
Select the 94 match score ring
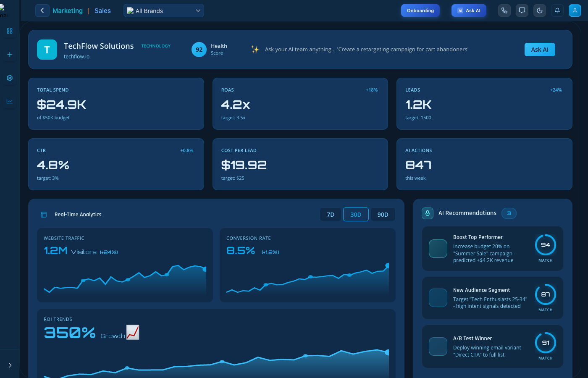(546, 245)
